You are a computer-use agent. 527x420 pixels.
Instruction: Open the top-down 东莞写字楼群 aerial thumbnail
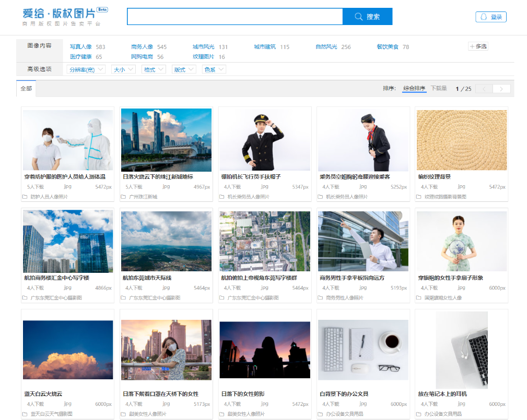click(265, 241)
